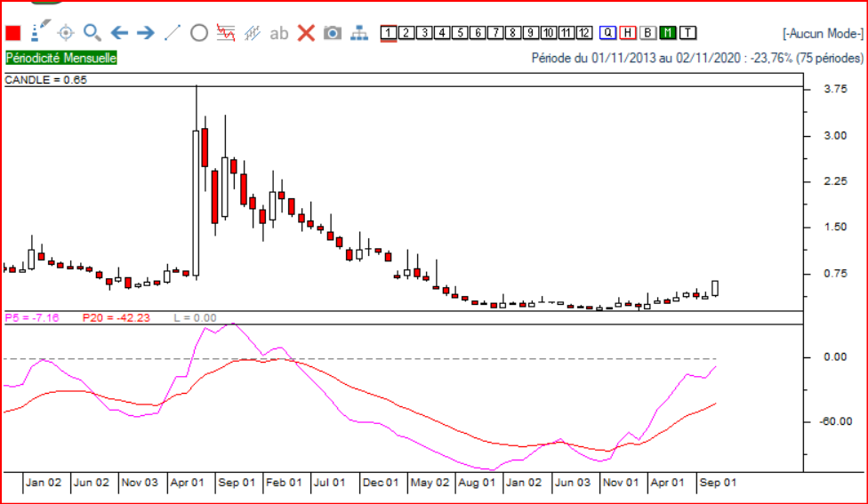Viewport: 868px width, 504px height.
Task: Select the parallel channel tool
Action: 252,33
